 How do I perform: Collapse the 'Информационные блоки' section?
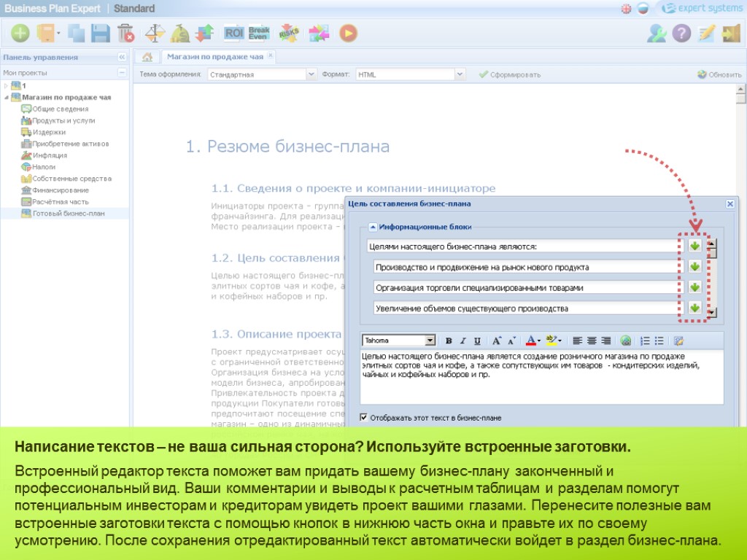tap(373, 227)
